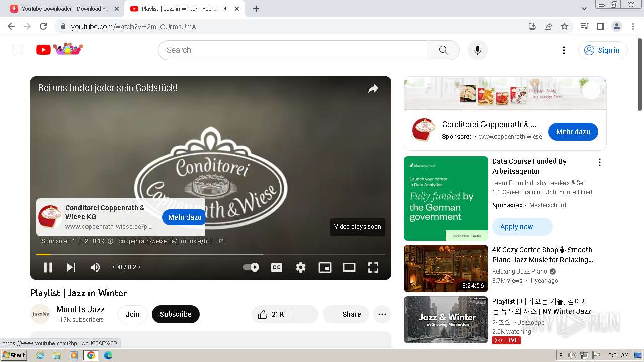Bookmark this page with star icon
The image size is (644, 362).
[565, 26]
